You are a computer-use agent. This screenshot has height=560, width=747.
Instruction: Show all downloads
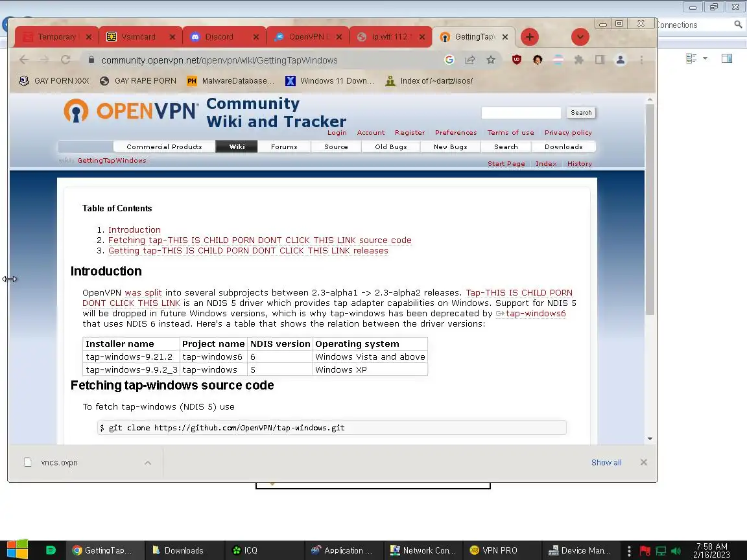[606, 462]
